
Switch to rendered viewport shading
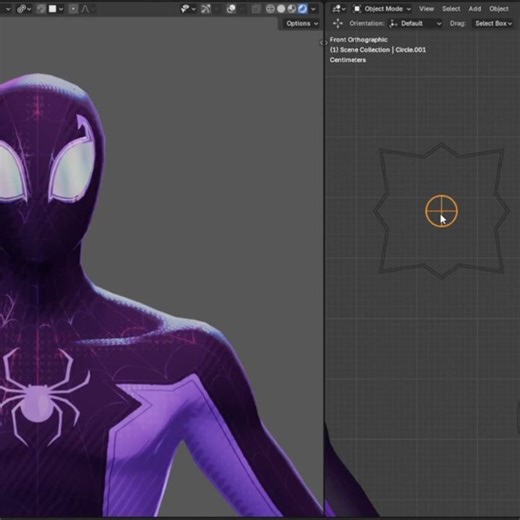point(302,9)
